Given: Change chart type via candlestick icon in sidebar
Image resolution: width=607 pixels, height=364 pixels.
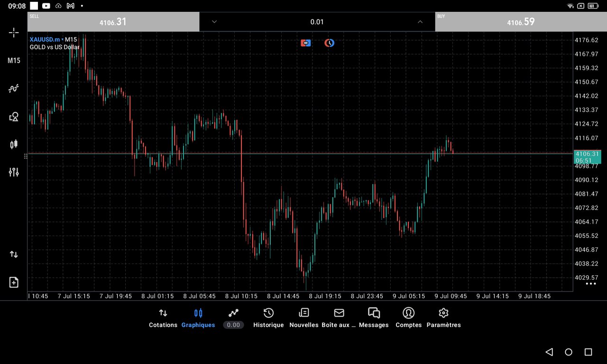Looking at the screenshot, I should [14, 144].
